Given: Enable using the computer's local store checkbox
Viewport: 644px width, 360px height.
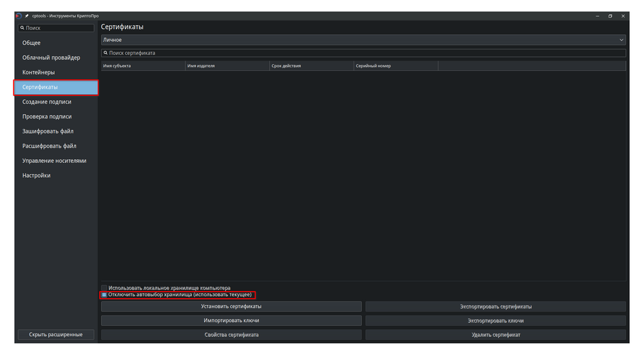Looking at the screenshot, I should coord(104,288).
